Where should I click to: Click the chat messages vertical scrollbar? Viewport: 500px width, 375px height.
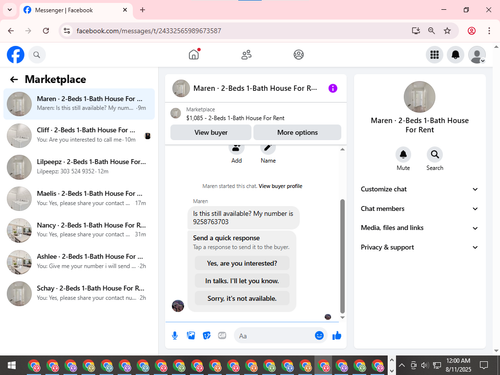(x=342, y=256)
